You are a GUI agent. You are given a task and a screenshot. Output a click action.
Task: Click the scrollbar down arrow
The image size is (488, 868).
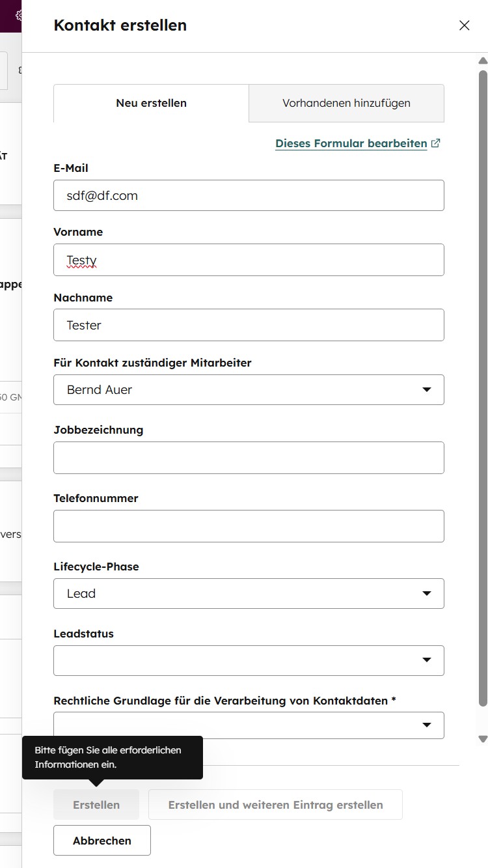483,739
